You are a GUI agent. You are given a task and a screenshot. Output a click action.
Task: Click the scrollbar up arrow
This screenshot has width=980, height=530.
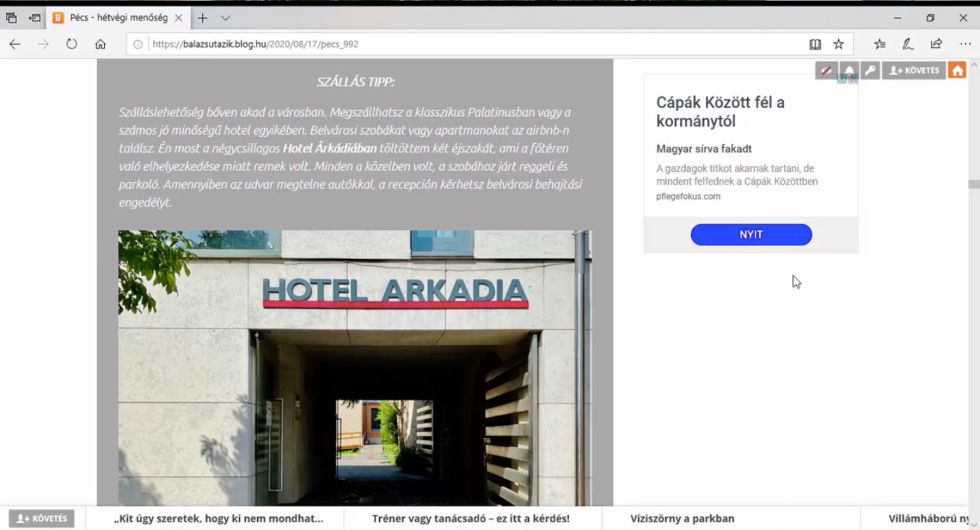(x=974, y=64)
